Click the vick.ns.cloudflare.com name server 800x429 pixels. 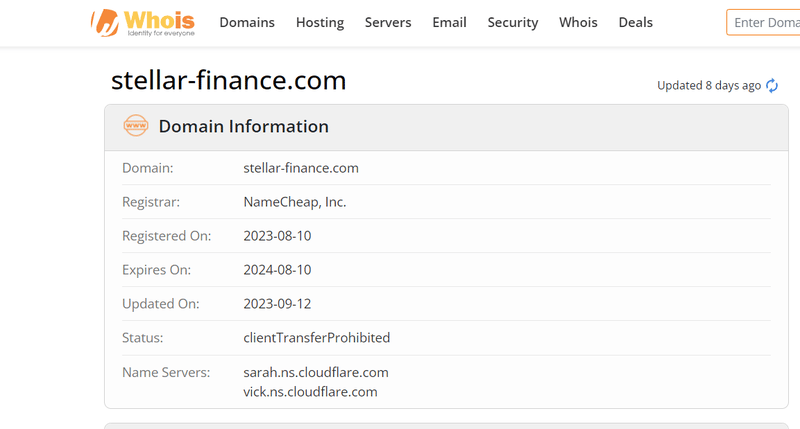pos(310,392)
